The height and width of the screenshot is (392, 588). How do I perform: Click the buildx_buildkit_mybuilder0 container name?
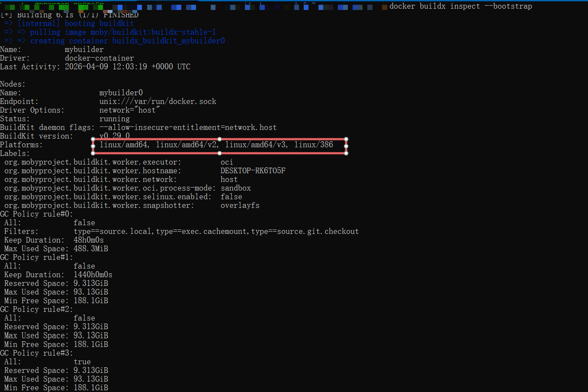coord(169,40)
